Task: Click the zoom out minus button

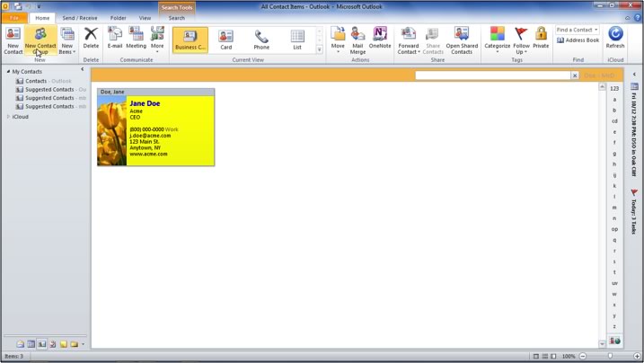Action: pos(582,356)
